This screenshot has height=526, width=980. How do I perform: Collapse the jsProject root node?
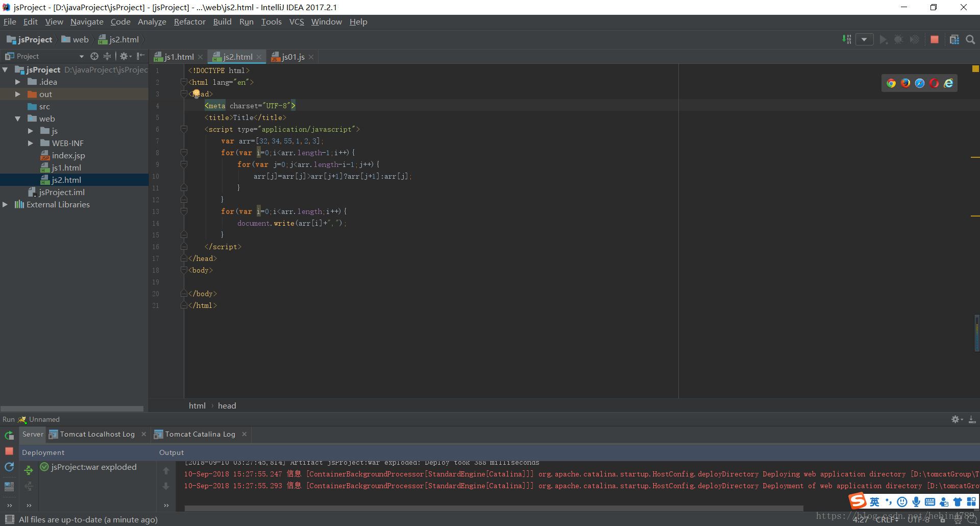5,69
